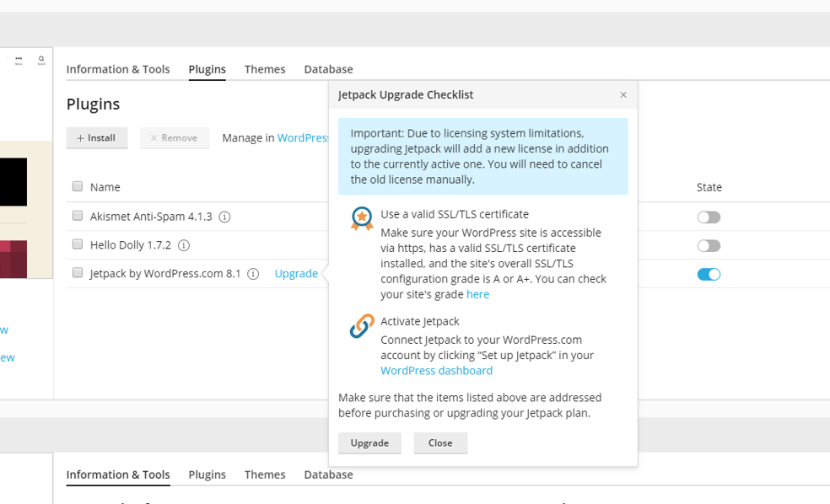Screen dimensions: 830x504
Task: Open the WordPress dashboard link
Action: pyautogui.click(x=437, y=371)
